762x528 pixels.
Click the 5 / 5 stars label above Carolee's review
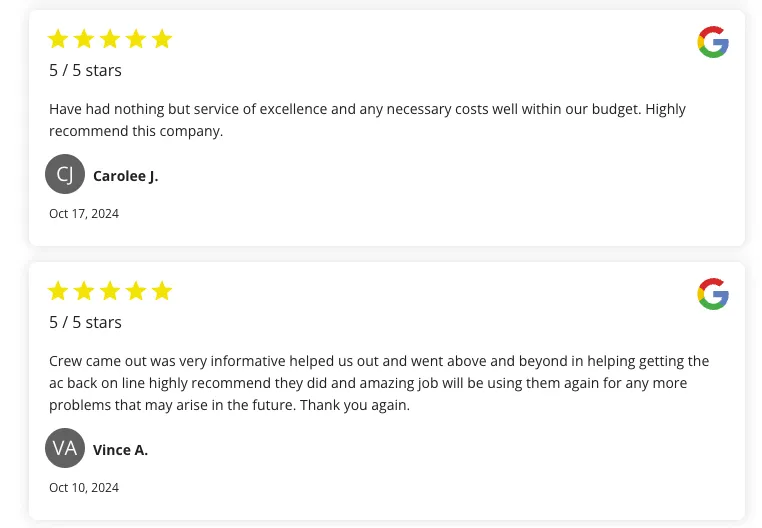pos(85,70)
